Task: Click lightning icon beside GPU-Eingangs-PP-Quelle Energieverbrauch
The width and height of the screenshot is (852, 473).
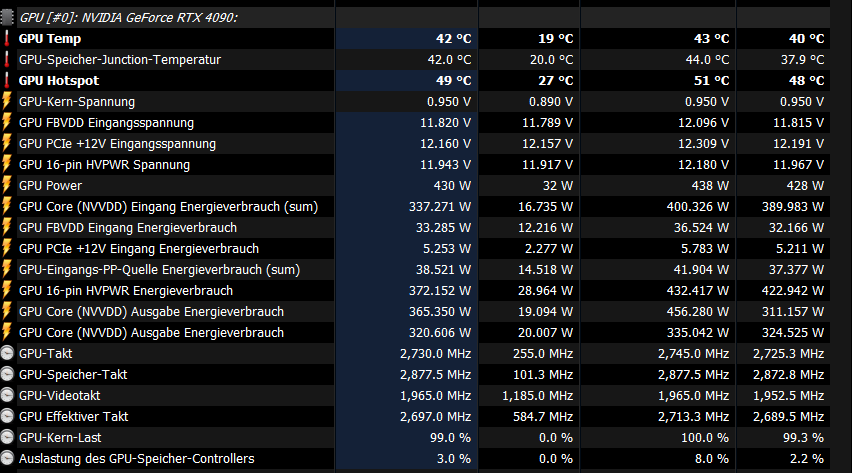Action: 7,270
